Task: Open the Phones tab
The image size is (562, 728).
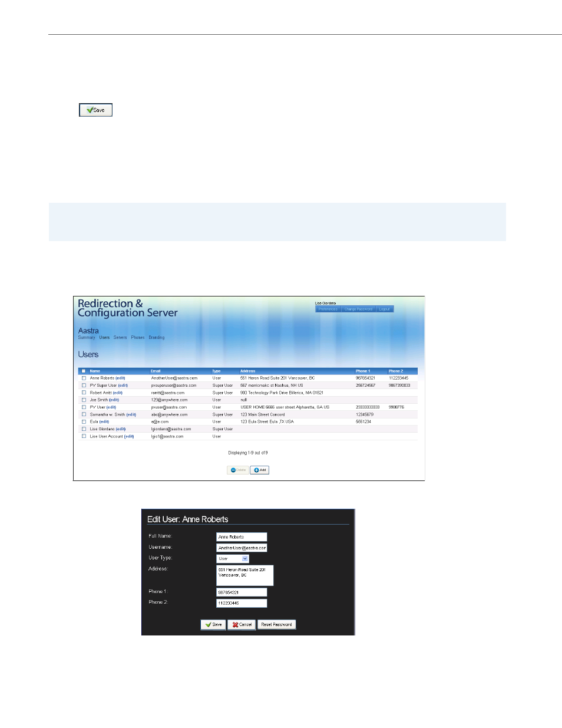Action: (x=138, y=338)
